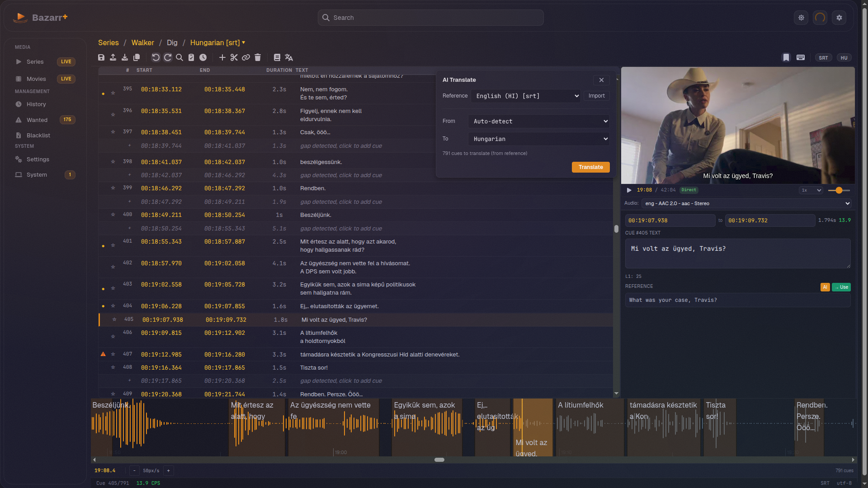
Task: Select the AI badge near reference text
Action: (825, 287)
